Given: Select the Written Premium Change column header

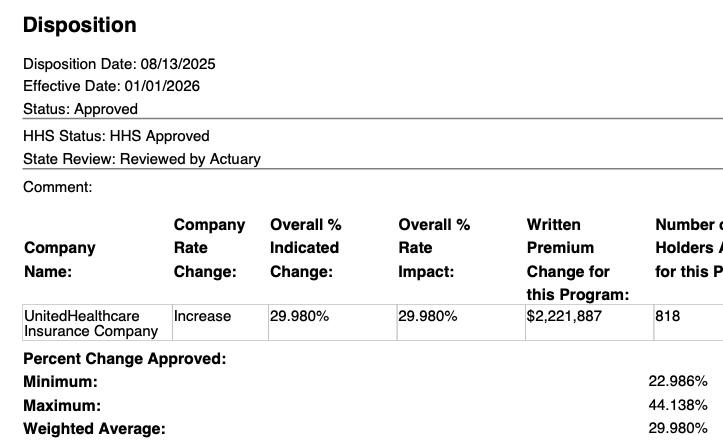Looking at the screenshot, I should pos(577,259).
